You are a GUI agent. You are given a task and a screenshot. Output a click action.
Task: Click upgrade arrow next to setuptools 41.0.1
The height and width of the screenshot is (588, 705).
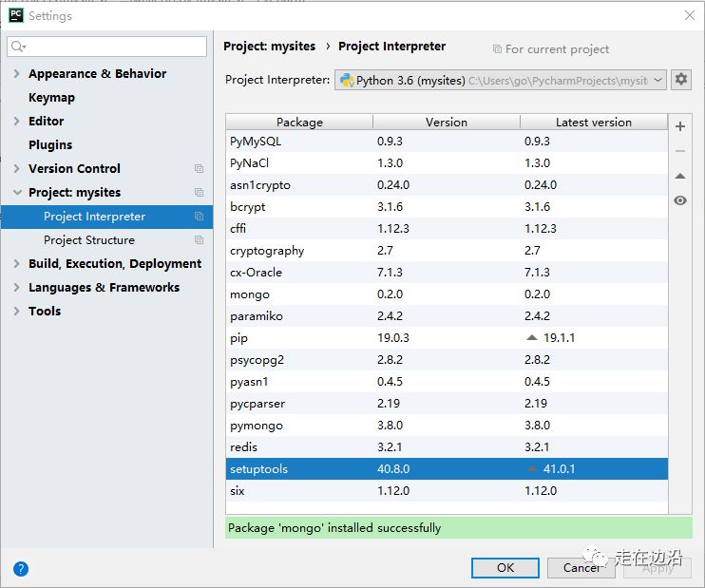(x=532, y=469)
